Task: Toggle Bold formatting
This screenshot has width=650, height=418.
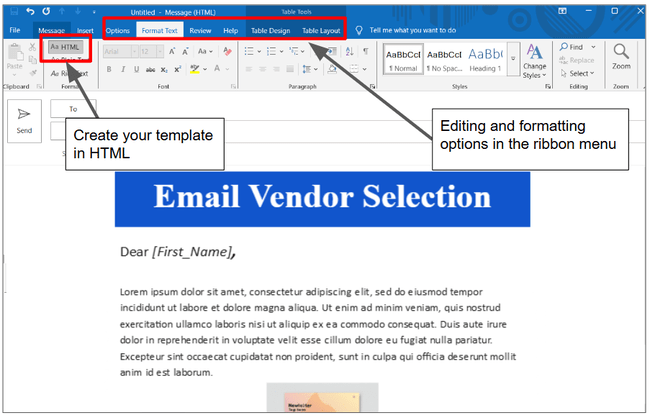Action: pyautogui.click(x=109, y=69)
